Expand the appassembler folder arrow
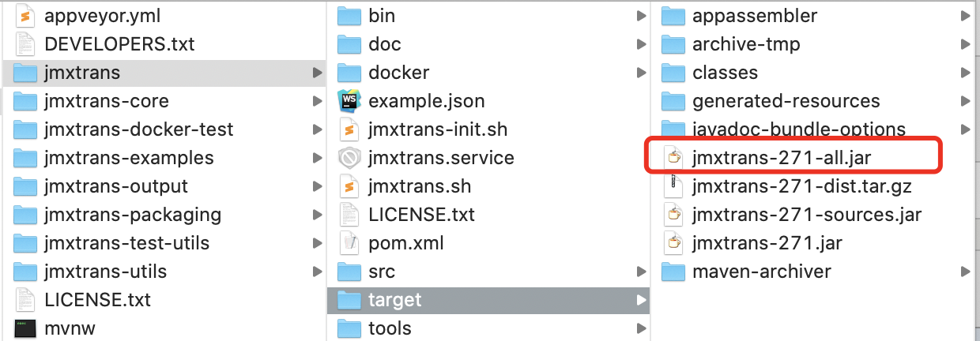 click(965, 16)
